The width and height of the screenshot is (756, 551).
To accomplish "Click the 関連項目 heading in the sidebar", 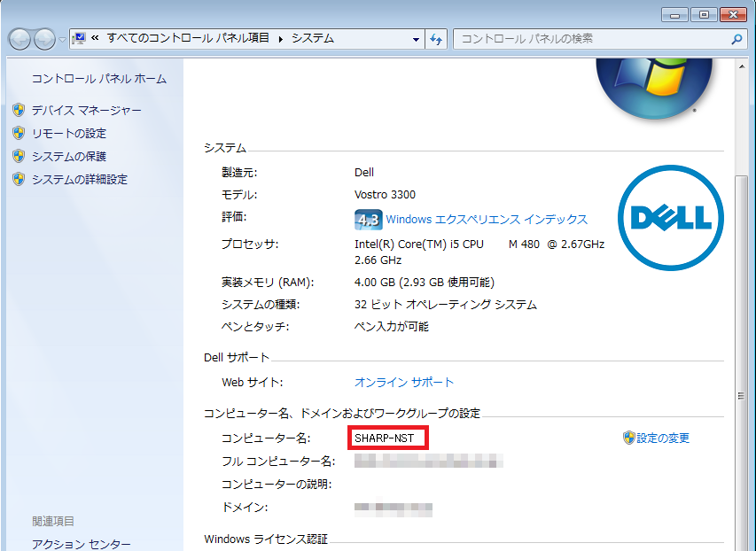I will 53,521.
